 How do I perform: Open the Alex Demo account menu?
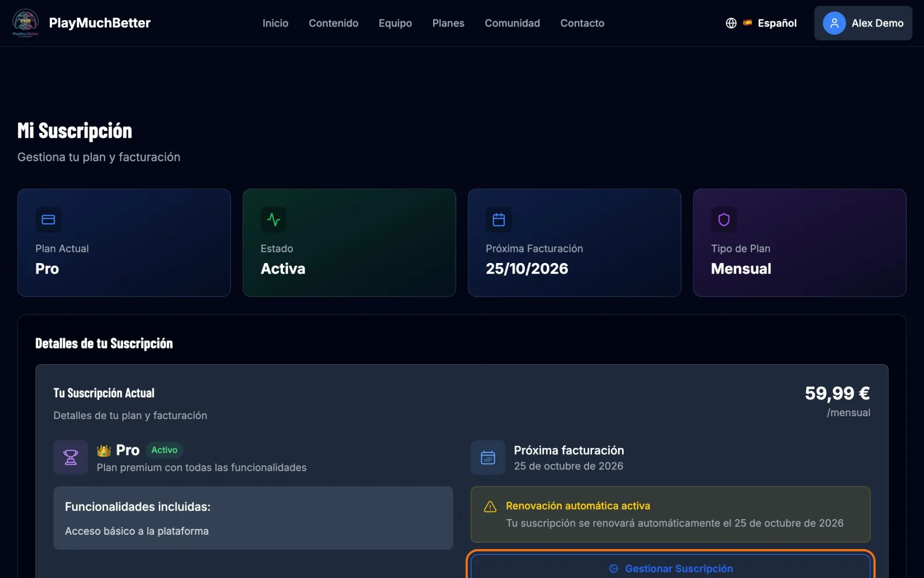(863, 23)
